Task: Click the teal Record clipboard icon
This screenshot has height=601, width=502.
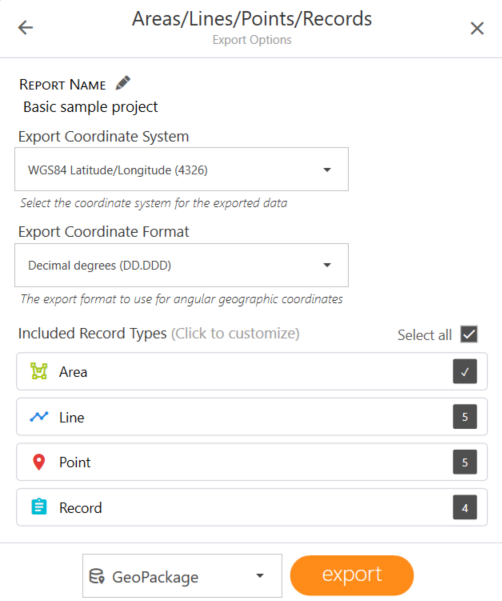Action: 39,507
